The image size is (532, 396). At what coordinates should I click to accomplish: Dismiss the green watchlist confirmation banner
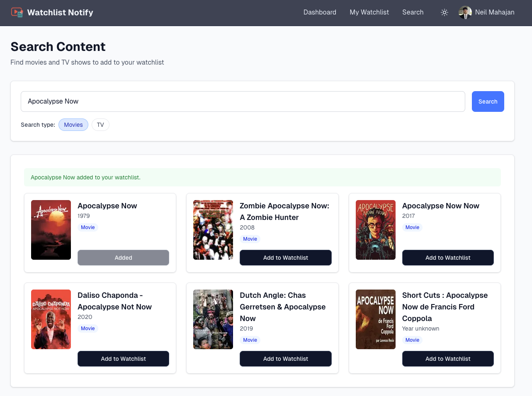(x=263, y=177)
